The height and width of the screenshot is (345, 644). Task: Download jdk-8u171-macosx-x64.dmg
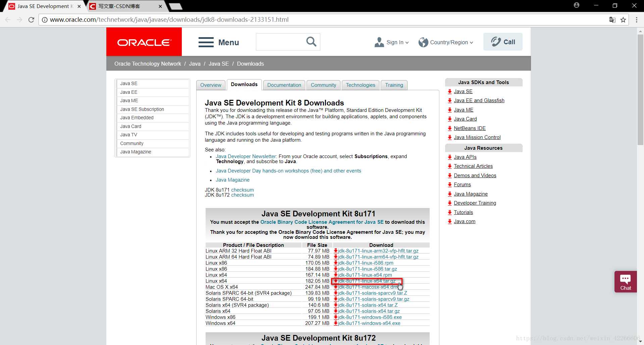(368, 287)
